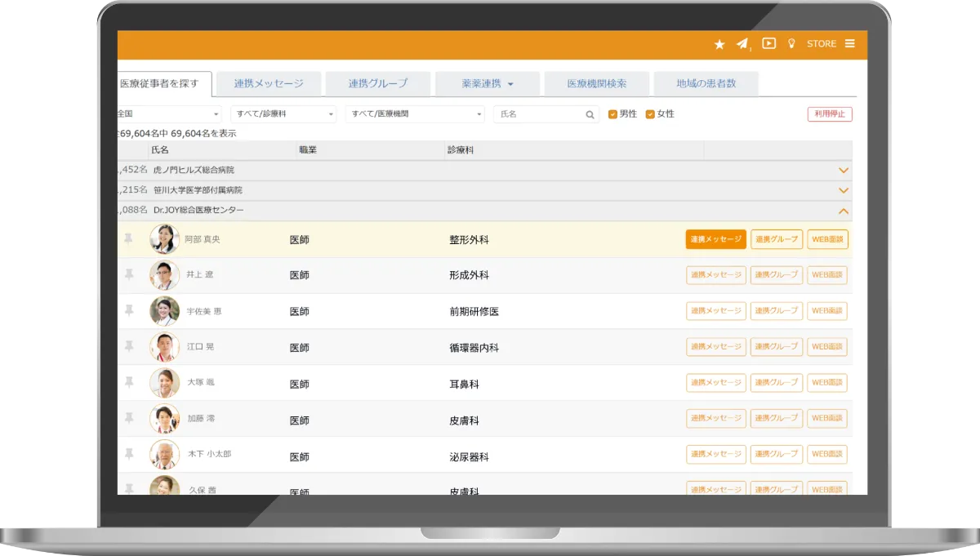Screen dimensions: 980x556
Task: Pin 阿部 真央 with the pushpin icon
Action: tap(128, 239)
